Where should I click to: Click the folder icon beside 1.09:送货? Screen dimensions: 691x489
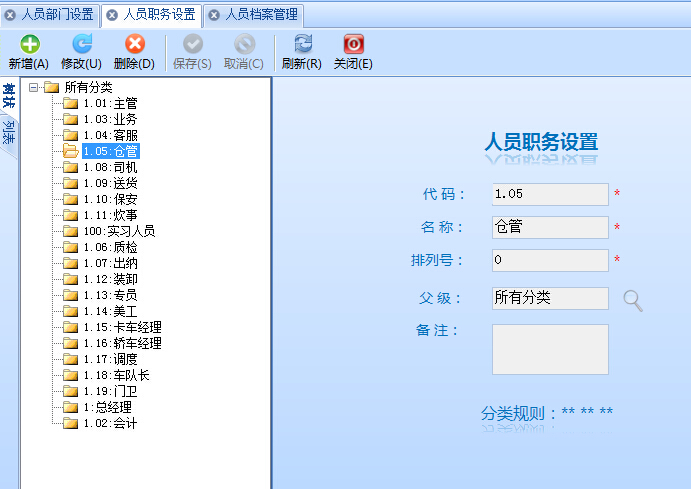(70, 183)
